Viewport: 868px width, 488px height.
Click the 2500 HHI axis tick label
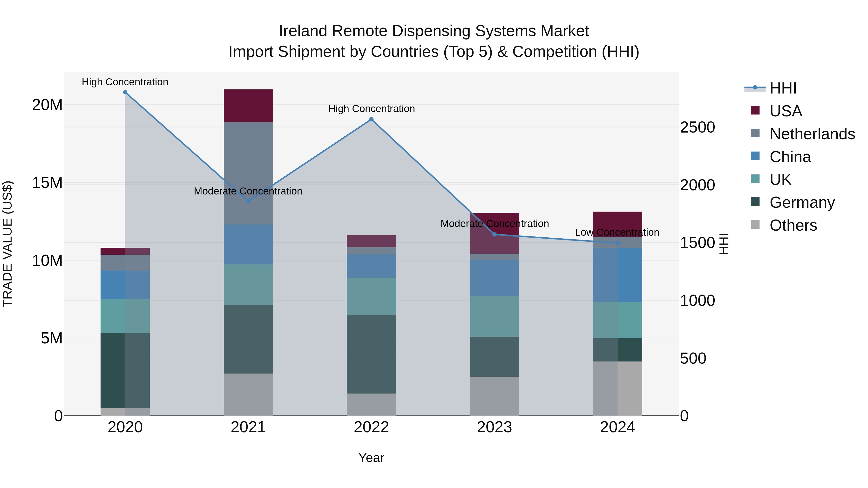pos(698,127)
